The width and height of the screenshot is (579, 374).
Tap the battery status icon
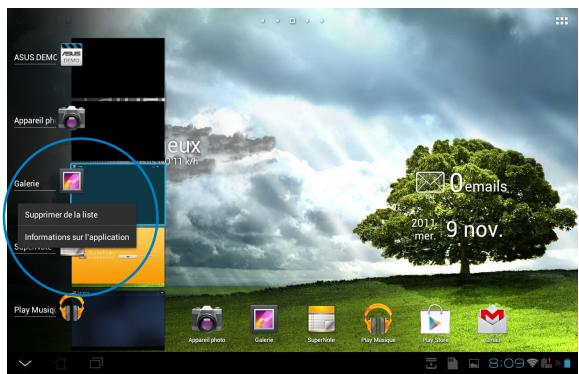(567, 363)
